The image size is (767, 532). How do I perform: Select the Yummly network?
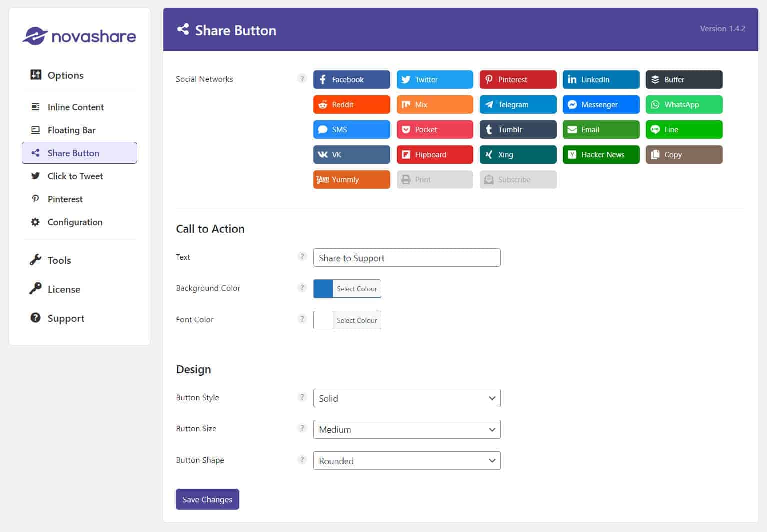click(x=351, y=179)
